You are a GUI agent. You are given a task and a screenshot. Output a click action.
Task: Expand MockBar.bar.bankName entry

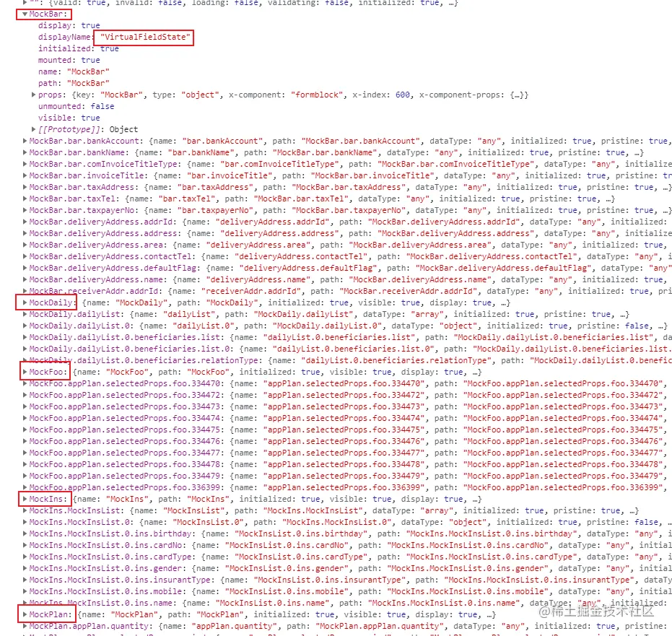click(25, 152)
